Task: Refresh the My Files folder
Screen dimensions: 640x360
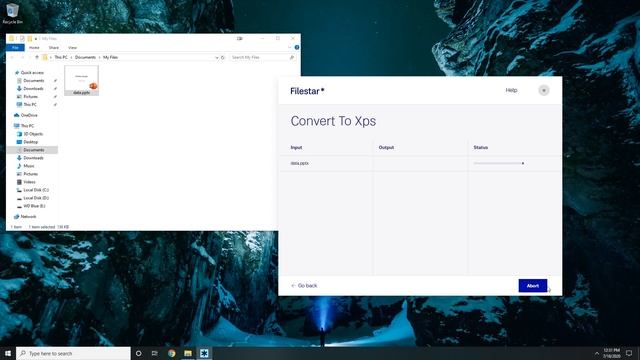Action: [x=223, y=58]
